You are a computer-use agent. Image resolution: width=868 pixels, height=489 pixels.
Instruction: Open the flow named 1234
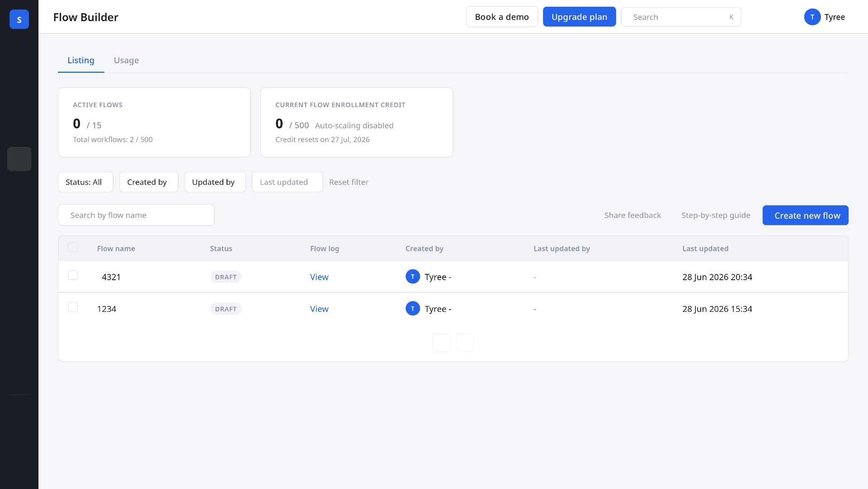(107, 309)
